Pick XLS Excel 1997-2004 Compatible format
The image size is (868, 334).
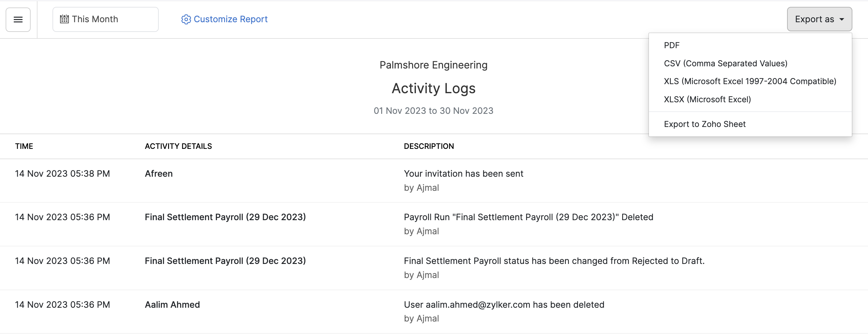750,81
